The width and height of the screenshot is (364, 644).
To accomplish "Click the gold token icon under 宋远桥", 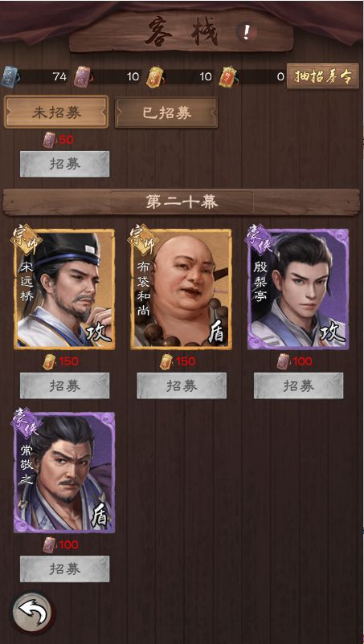I will tap(49, 362).
